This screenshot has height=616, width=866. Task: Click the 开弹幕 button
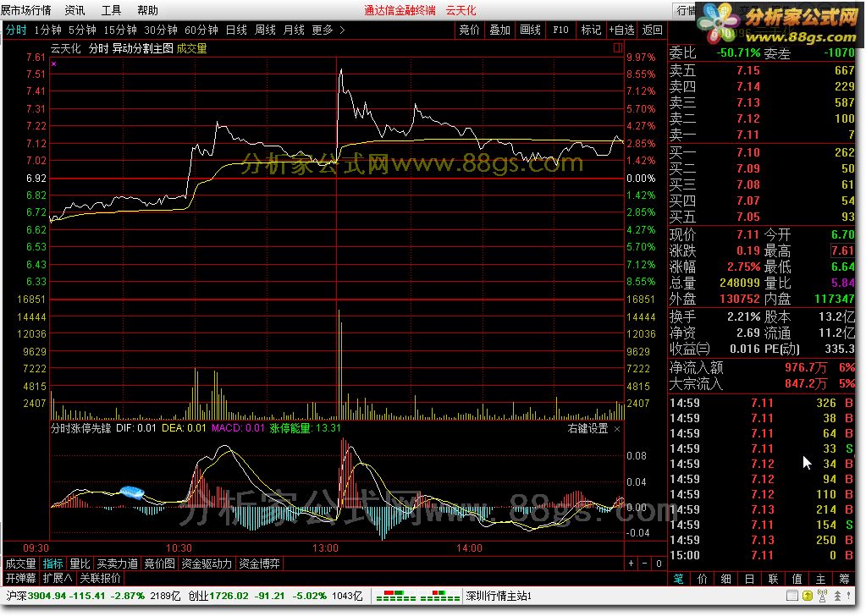pos(21,578)
